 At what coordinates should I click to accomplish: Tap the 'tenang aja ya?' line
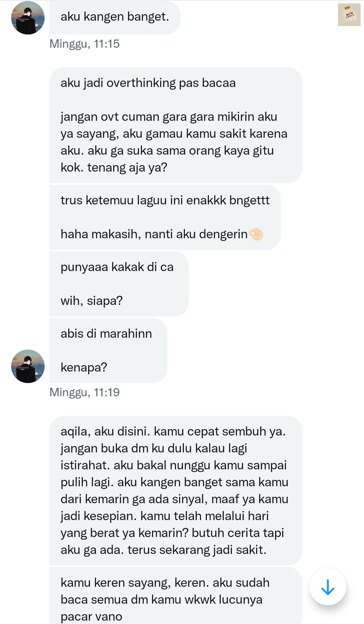tap(127, 168)
